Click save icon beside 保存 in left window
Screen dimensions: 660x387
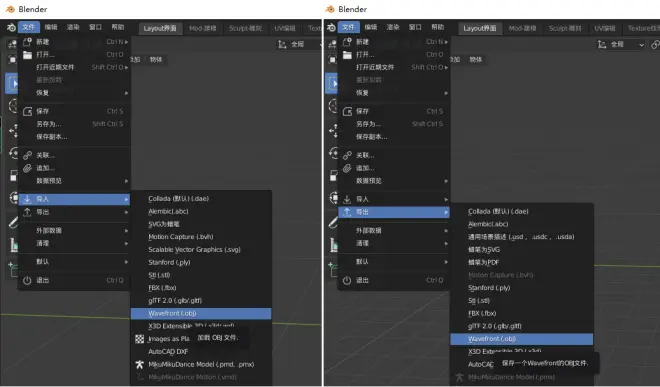27,111
